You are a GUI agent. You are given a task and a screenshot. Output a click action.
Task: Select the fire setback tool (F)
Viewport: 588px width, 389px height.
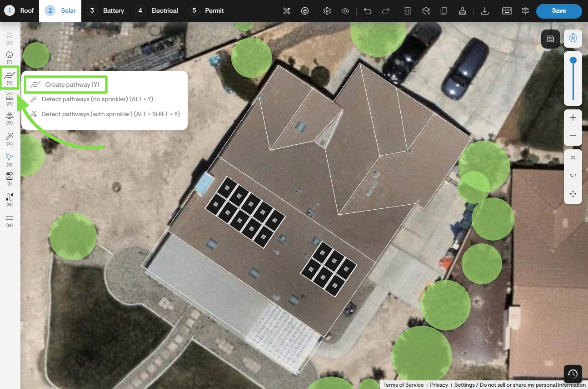(10, 57)
